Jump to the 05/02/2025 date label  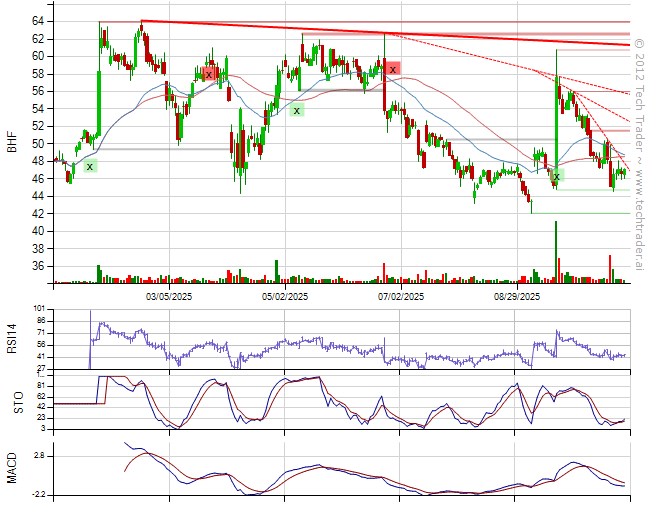(x=284, y=296)
